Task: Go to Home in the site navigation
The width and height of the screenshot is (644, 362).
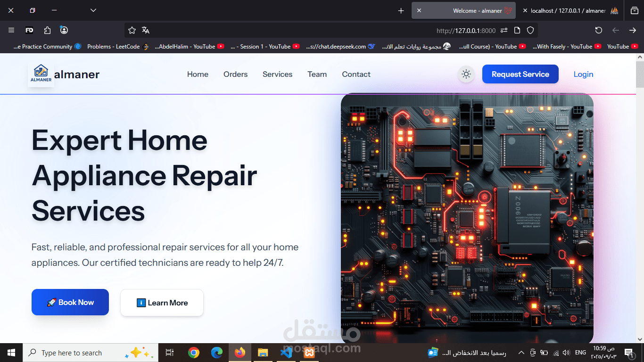Action: 198,74
